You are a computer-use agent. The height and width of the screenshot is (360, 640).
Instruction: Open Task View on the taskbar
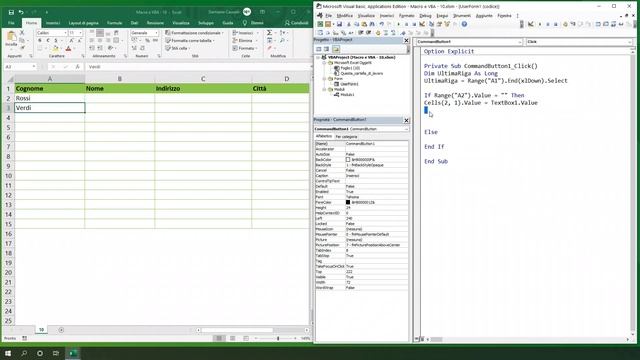pos(56,353)
